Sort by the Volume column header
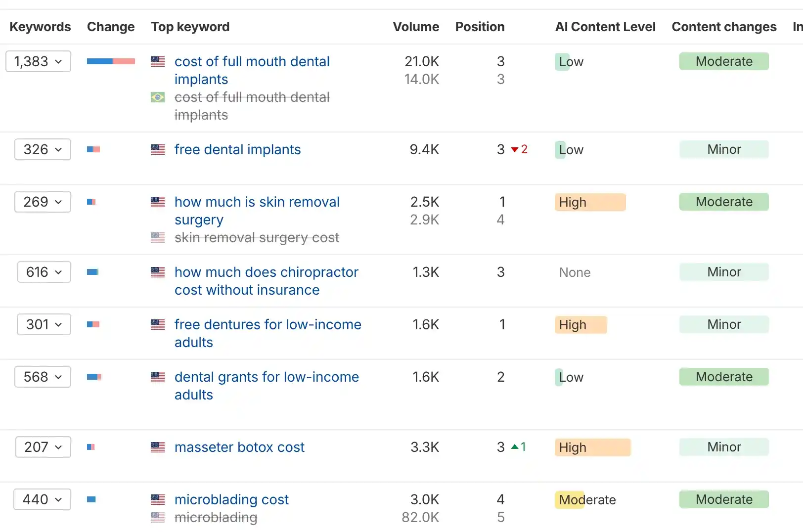The height and width of the screenshot is (532, 803). [415, 27]
